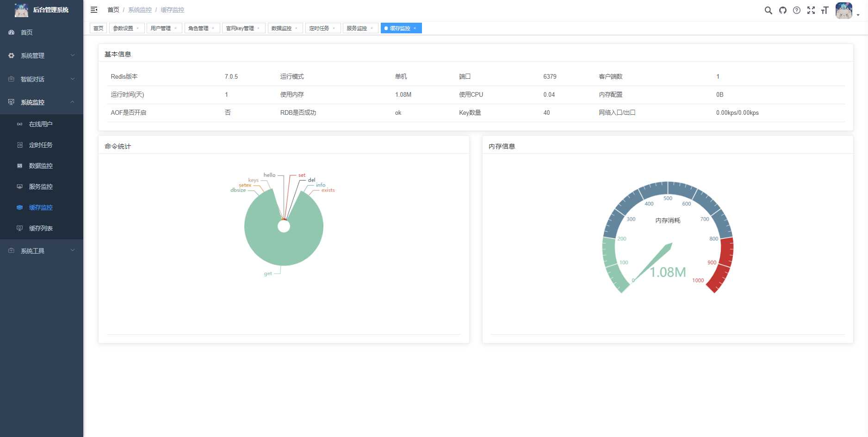Open the GitHub source code icon
The image size is (868, 437).
pyautogui.click(x=782, y=10)
